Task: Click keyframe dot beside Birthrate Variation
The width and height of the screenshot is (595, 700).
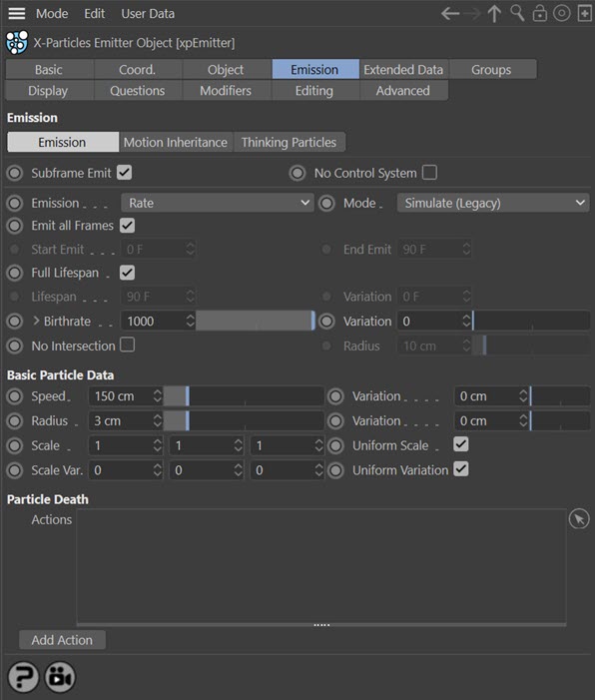Action: pyautogui.click(x=326, y=321)
